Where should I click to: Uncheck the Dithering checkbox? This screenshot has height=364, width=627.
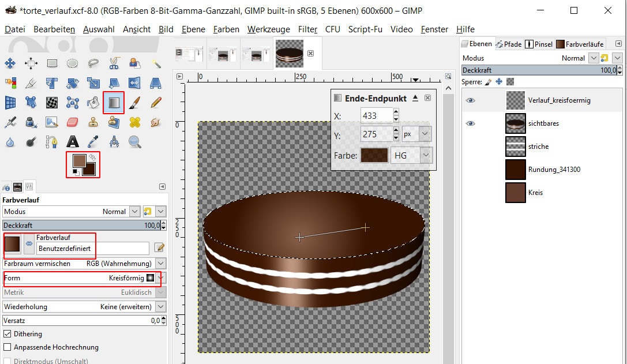coord(7,334)
